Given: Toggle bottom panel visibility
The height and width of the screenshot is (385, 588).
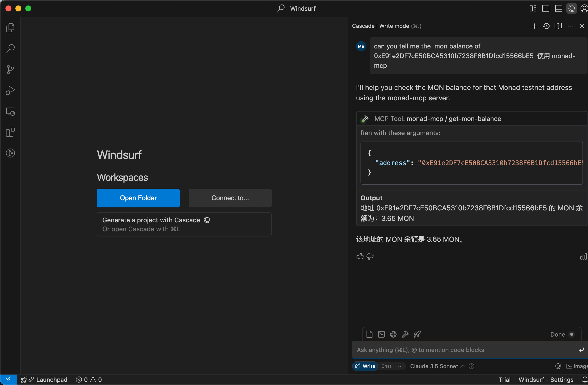Looking at the screenshot, I should (558, 8).
